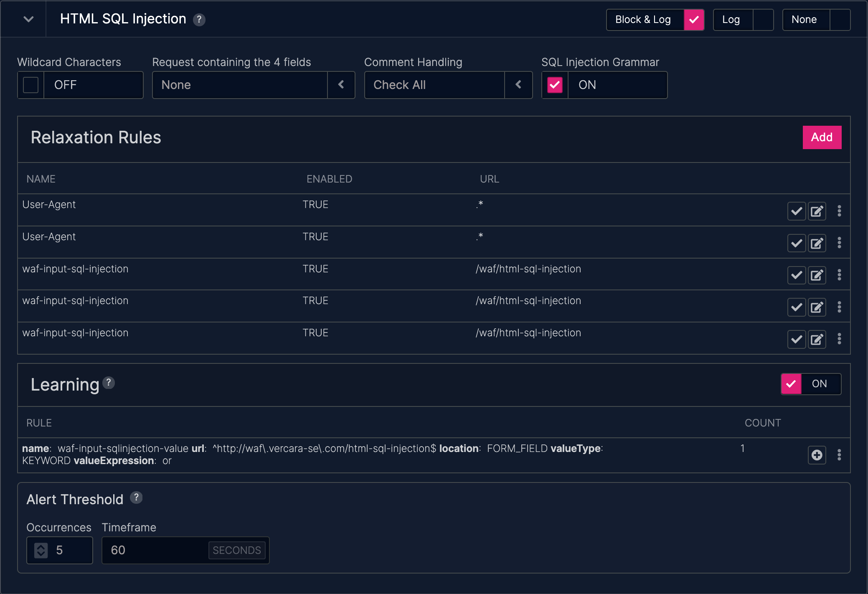Toggle the SQL Injection Grammar checkbox
Image resolution: width=868 pixels, height=594 pixels.
[555, 85]
